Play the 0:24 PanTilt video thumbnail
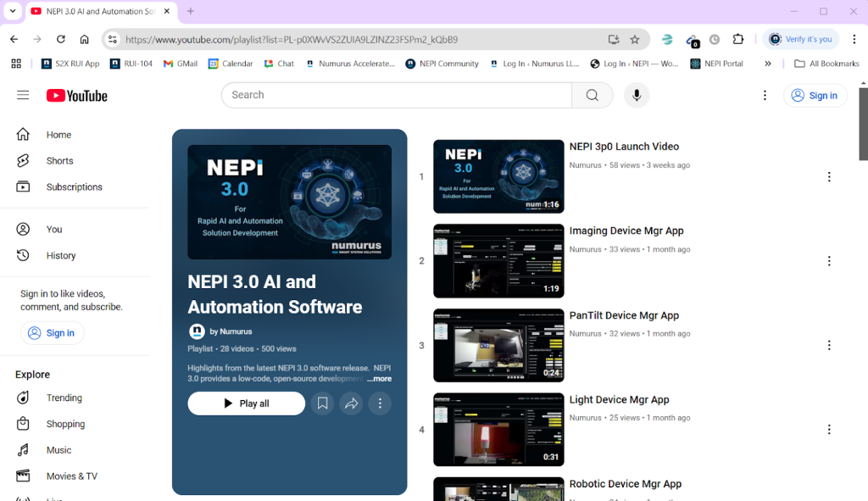The height and width of the screenshot is (501, 868). coord(498,345)
